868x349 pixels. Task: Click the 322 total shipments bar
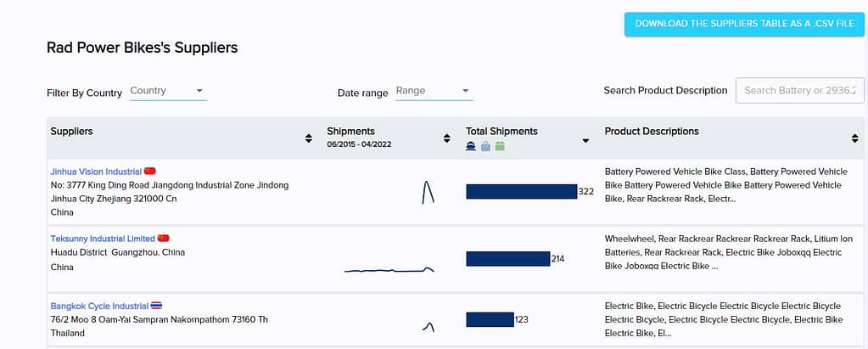522,192
